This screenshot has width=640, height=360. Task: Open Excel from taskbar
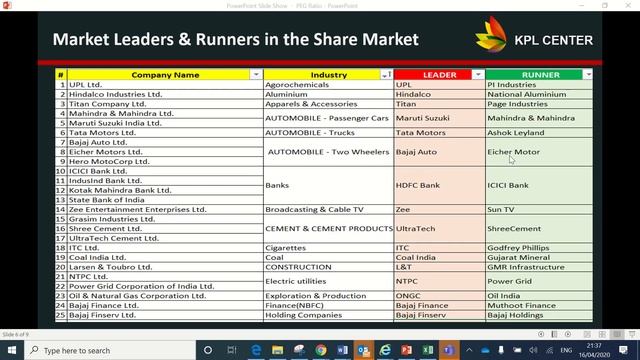(x=428, y=350)
